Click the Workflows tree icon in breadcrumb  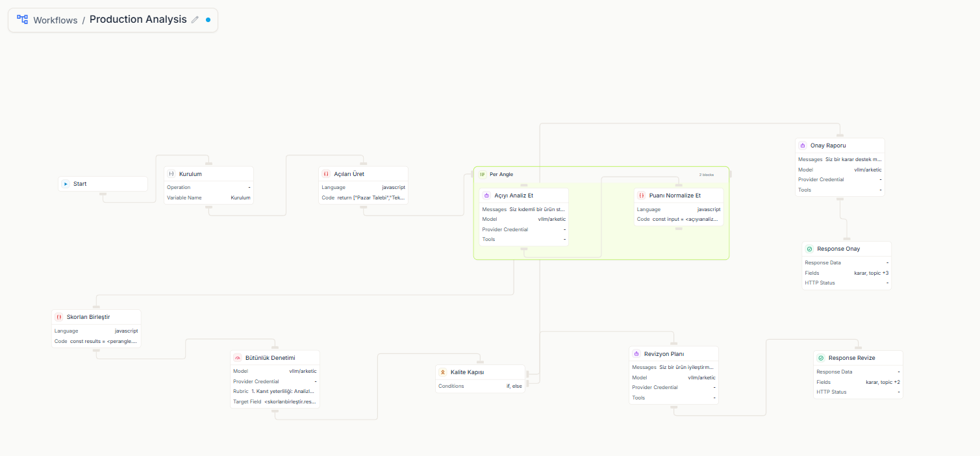[22, 19]
